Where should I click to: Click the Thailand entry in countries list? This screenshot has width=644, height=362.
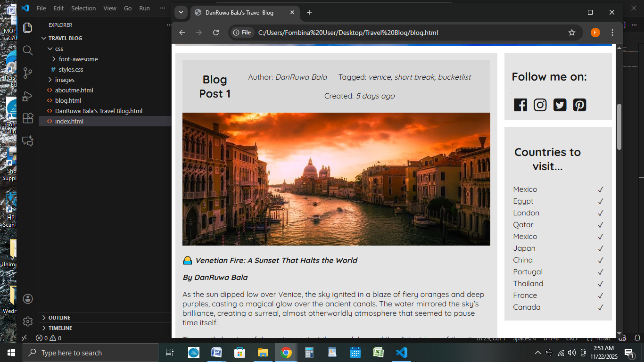pyautogui.click(x=528, y=284)
